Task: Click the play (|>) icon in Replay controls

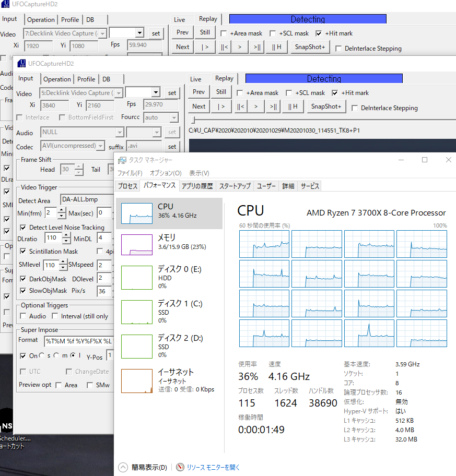Action: [x=220, y=106]
